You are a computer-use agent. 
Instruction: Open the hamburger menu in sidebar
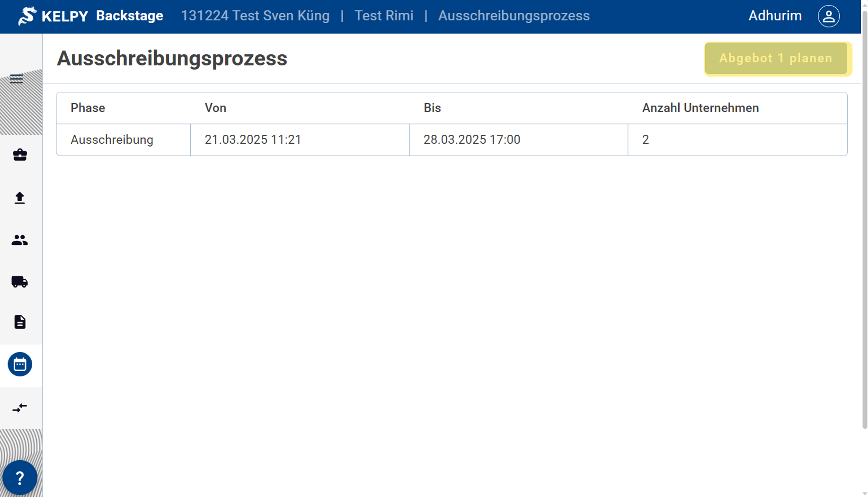click(x=17, y=79)
